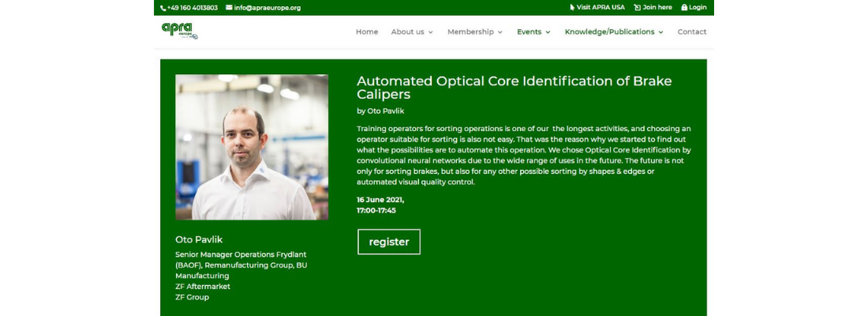Image resolution: width=868 pixels, height=316 pixels.
Task: Call the +49 160 4013803 phone number link
Action: tap(192, 8)
